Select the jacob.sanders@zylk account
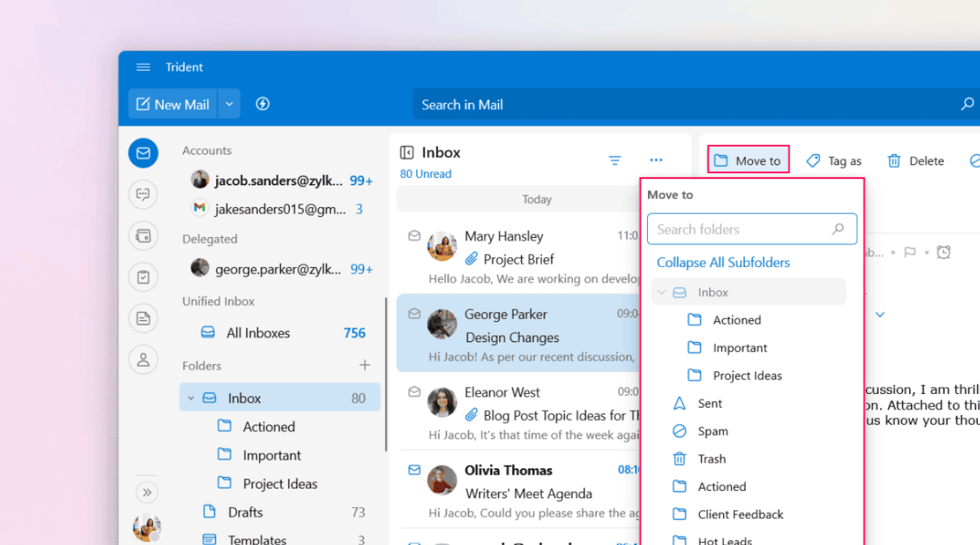 [x=281, y=180]
